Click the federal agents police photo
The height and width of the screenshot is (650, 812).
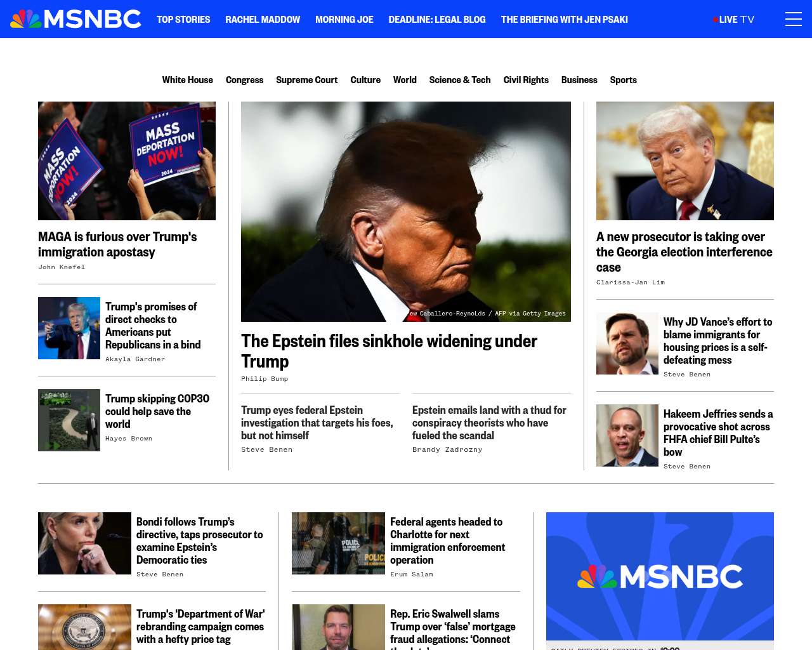pos(338,543)
